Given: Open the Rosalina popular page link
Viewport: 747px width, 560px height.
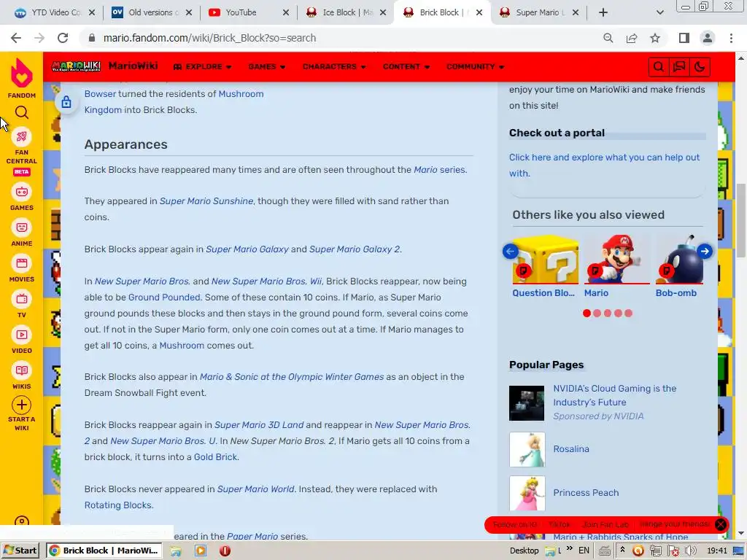Looking at the screenshot, I should [x=571, y=448].
